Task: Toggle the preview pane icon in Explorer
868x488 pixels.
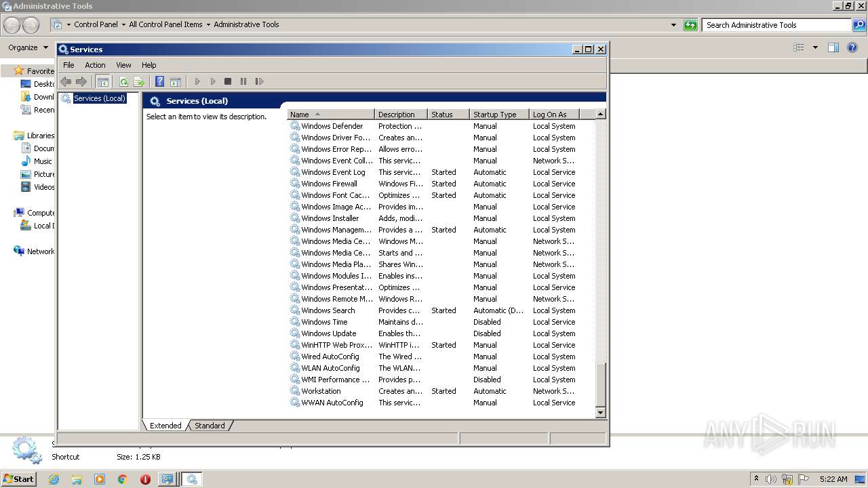Action: pyautogui.click(x=833, y=47)
